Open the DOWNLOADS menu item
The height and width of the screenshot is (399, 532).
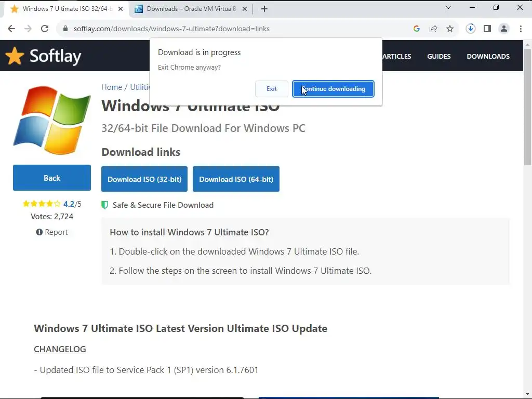click(x=488, y=56)
